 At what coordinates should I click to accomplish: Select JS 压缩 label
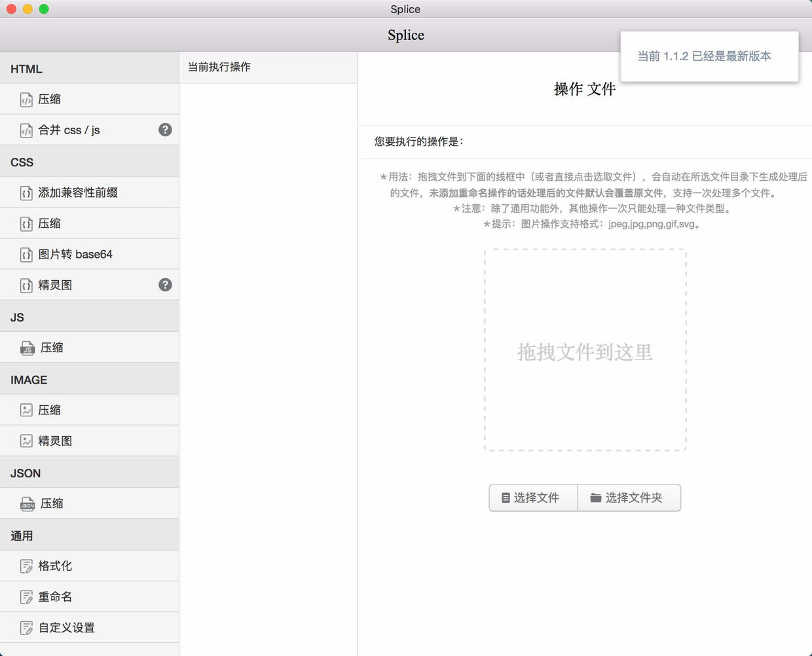[52, 348]
